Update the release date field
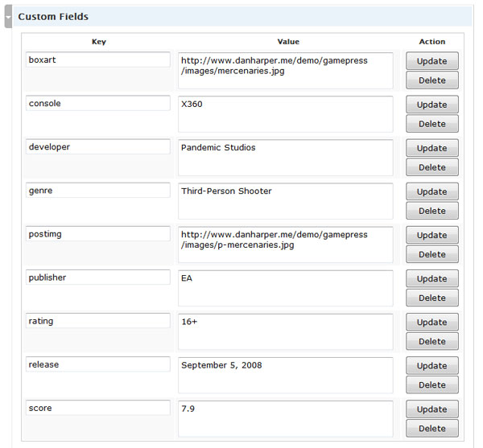This screenshot has width=483, height=448. coord(431,366)
